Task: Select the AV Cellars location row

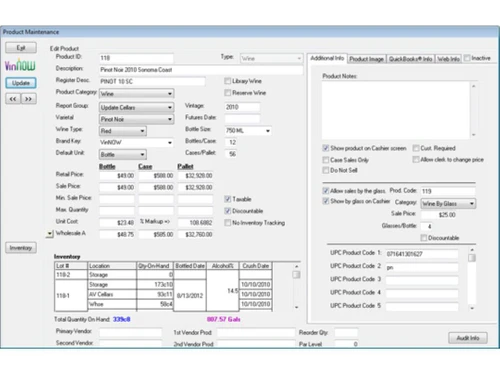Action: tap(112, 294)
